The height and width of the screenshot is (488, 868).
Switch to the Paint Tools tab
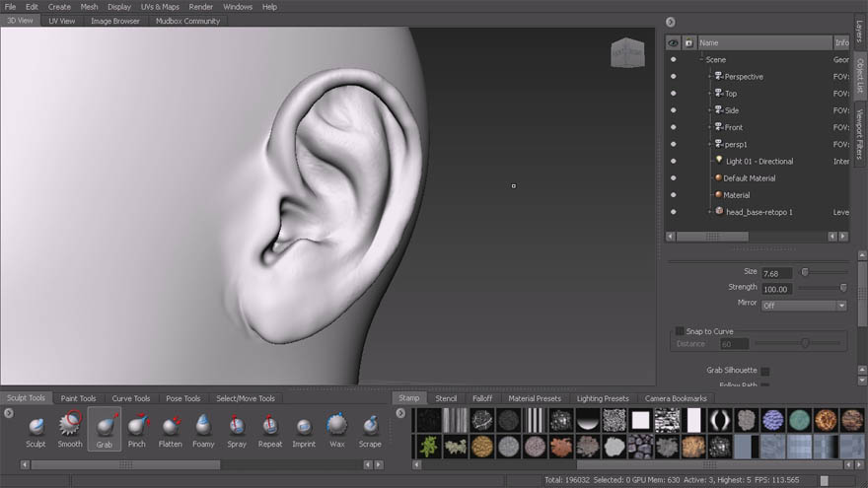click(78, 398)
